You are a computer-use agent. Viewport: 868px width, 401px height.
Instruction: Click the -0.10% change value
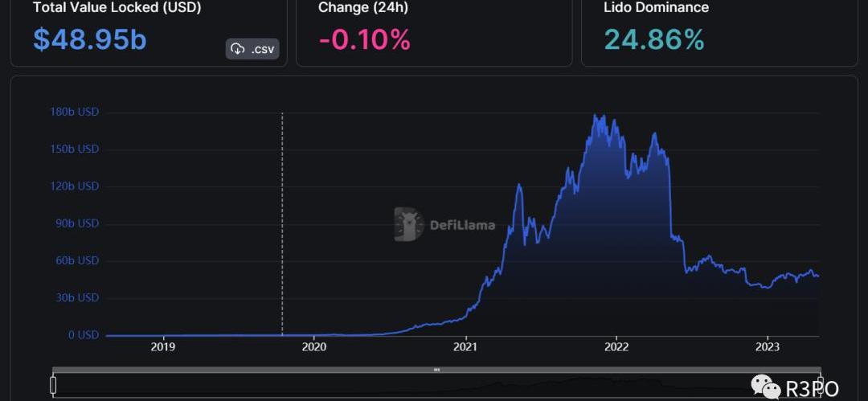pyautogui.click(x=364, y=39)
